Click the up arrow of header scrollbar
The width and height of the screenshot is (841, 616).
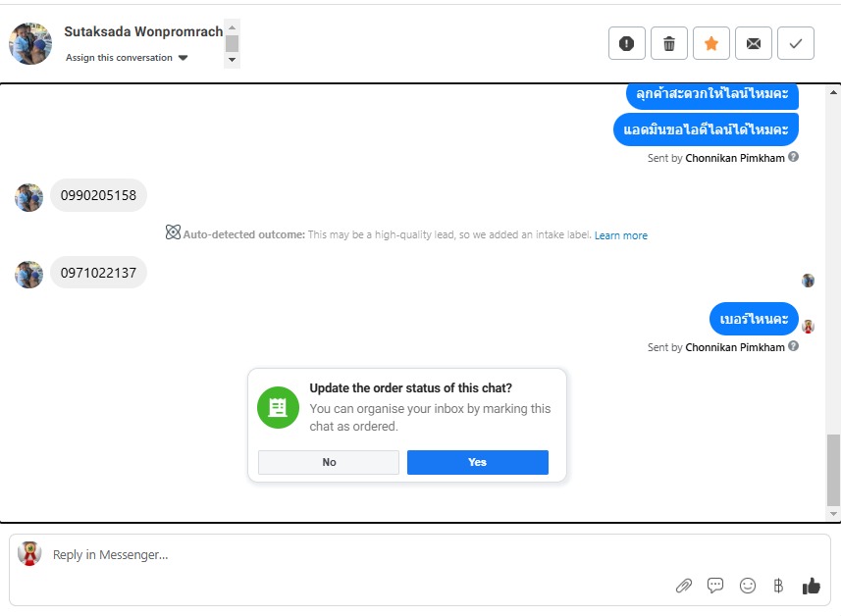pyautogui.click(x=232, y=27)
